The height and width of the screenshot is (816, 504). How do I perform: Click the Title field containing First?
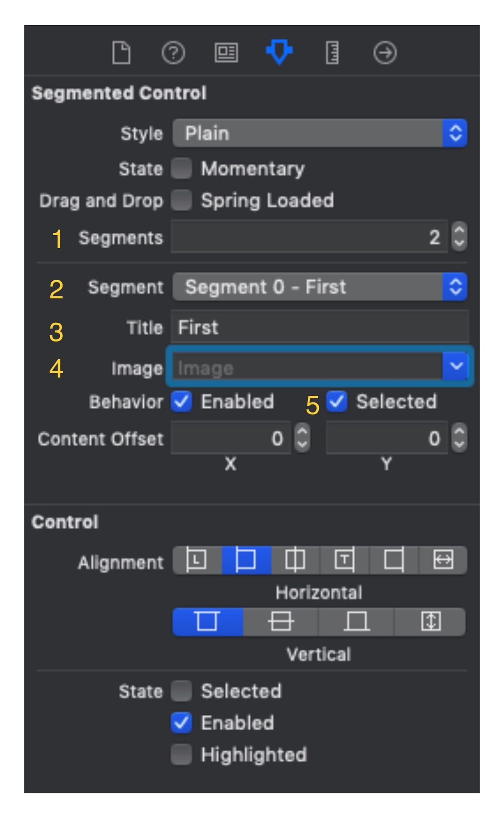pyautogui.click(x=319, y=327)
